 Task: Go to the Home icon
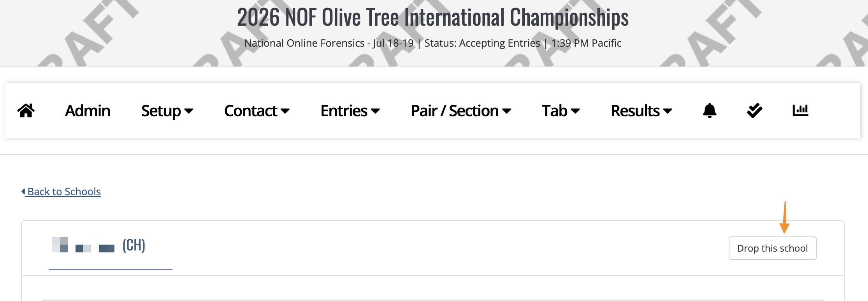click(x=26, y=111)
